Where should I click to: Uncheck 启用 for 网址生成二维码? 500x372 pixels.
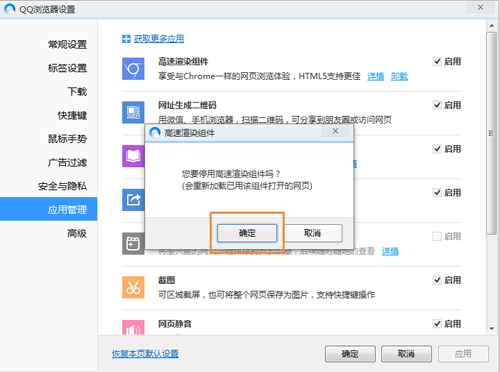pyautogui.click(x=437, y=105)
